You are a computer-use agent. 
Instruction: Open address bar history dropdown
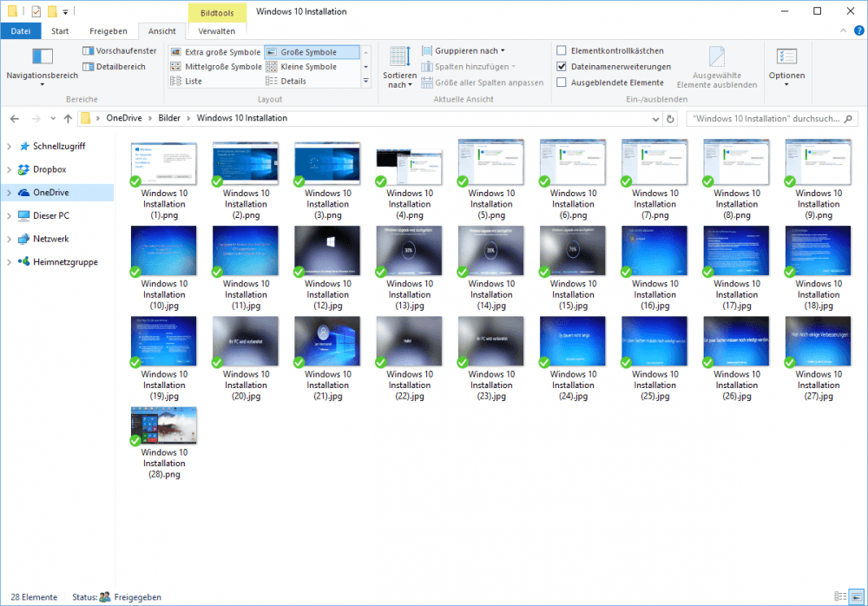click(655, 119)
